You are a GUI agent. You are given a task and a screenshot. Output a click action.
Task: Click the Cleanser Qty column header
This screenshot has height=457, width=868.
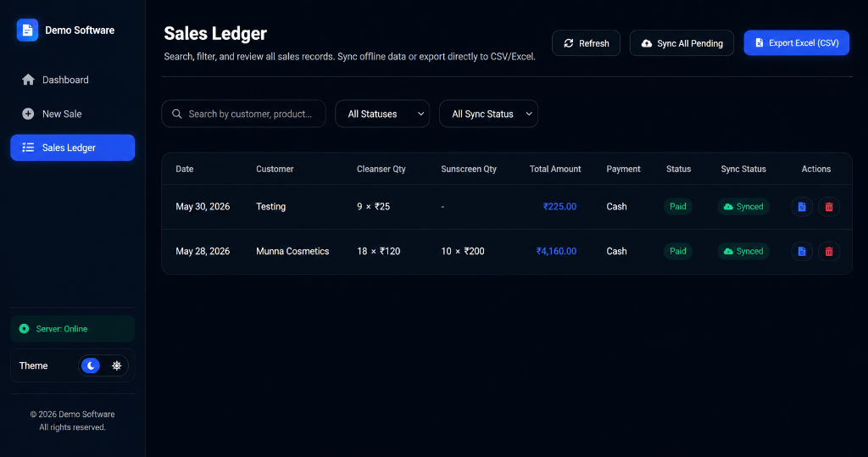(381, 169)
